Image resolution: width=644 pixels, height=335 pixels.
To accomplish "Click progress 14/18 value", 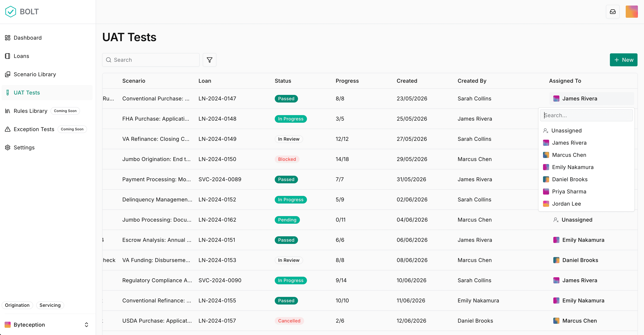I will (x=342, y=159).
